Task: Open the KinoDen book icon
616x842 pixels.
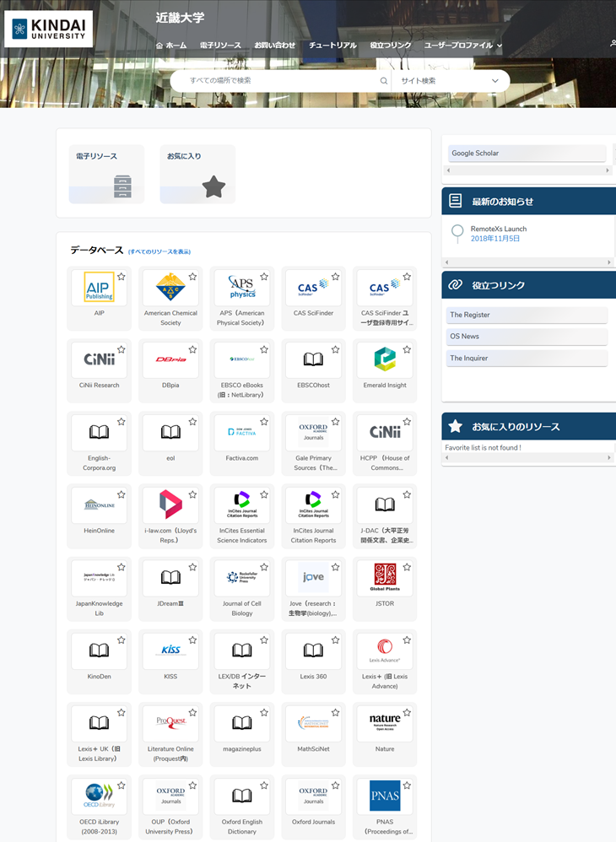Action: [100, 650]
